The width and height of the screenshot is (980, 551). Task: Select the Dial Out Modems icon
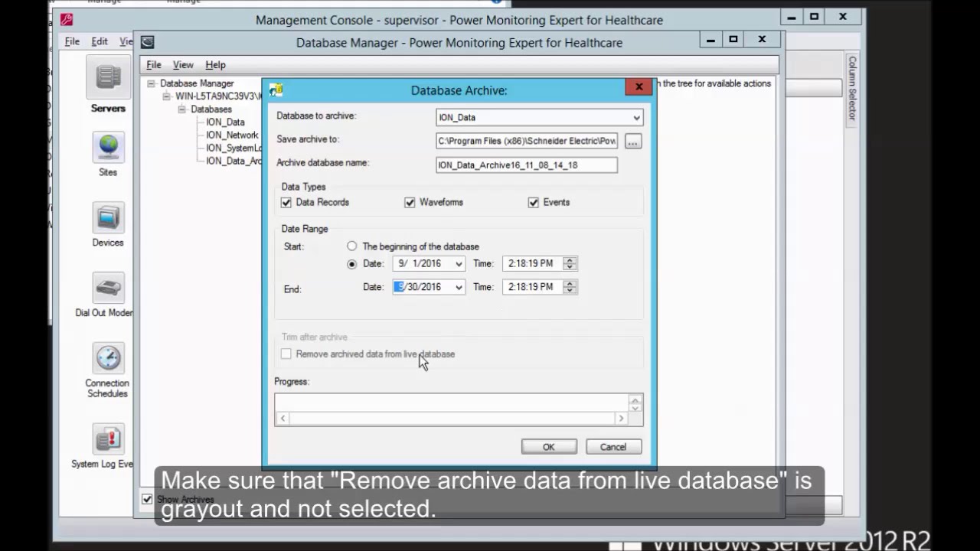108,288
